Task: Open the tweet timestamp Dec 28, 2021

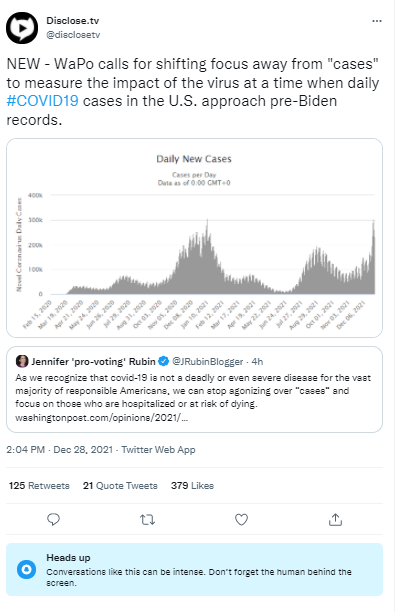Action: 60,450
